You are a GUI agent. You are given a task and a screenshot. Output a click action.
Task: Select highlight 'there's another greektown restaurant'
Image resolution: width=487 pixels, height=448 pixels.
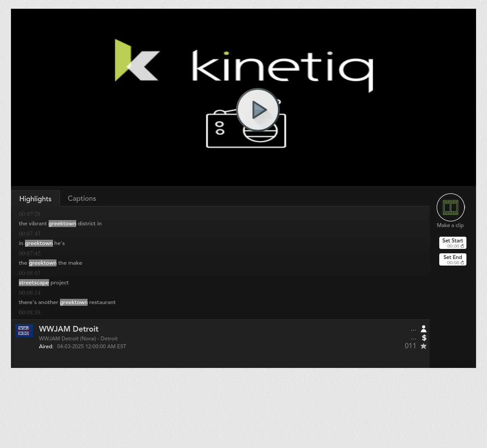coord(67,302)
